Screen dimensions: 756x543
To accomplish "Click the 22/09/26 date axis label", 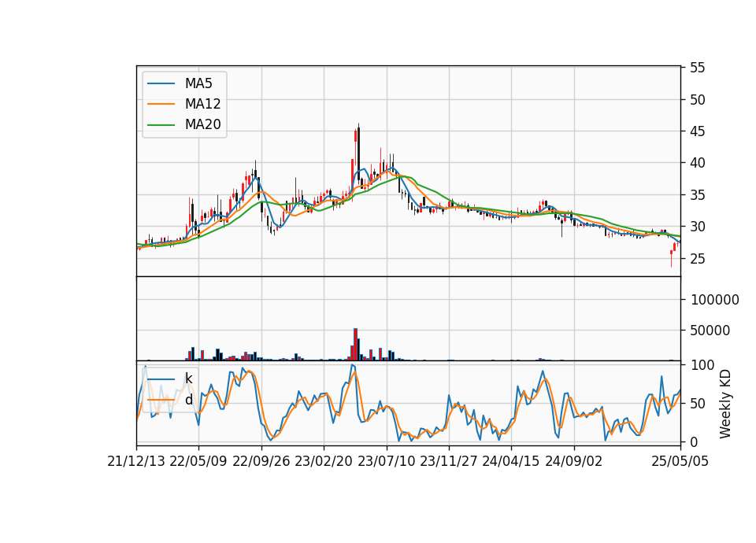I will point(261,461).
